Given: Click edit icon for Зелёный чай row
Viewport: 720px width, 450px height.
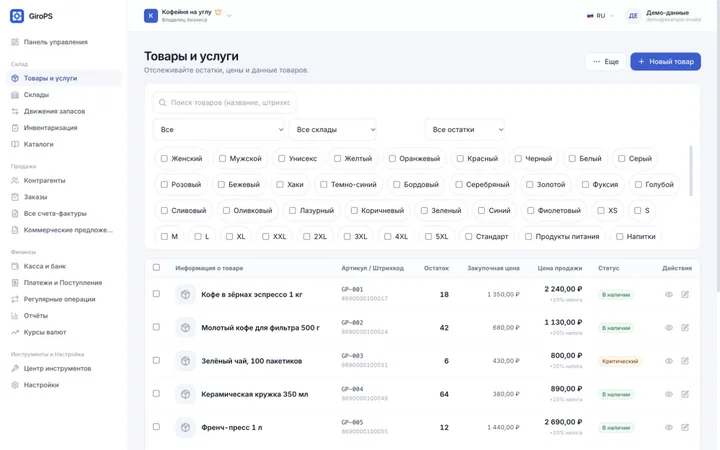Looking at the screenshot, I should tap(685, 361).
